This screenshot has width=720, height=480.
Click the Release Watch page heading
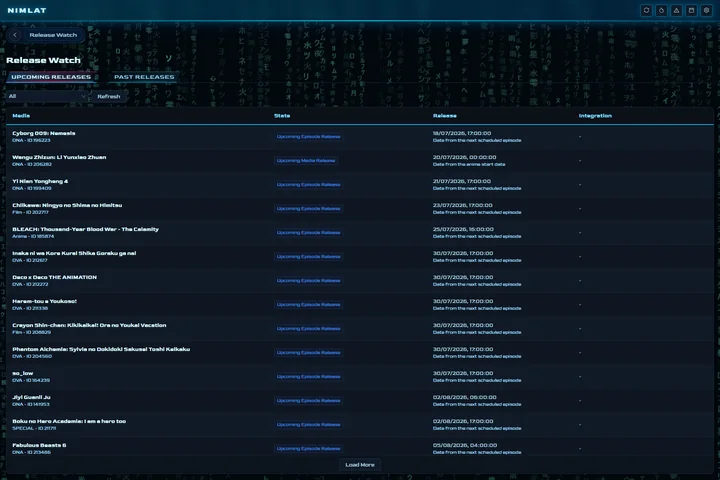(43, 60)
